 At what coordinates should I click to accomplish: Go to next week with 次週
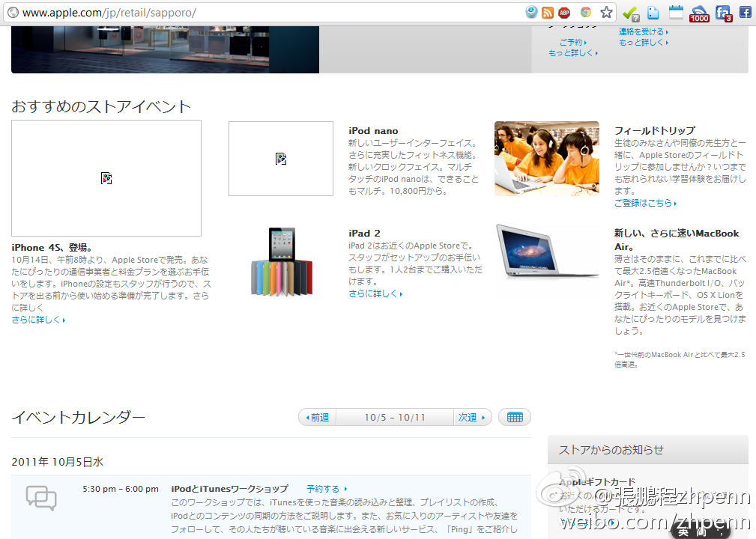pyautogui.click(x=472, y=417)
